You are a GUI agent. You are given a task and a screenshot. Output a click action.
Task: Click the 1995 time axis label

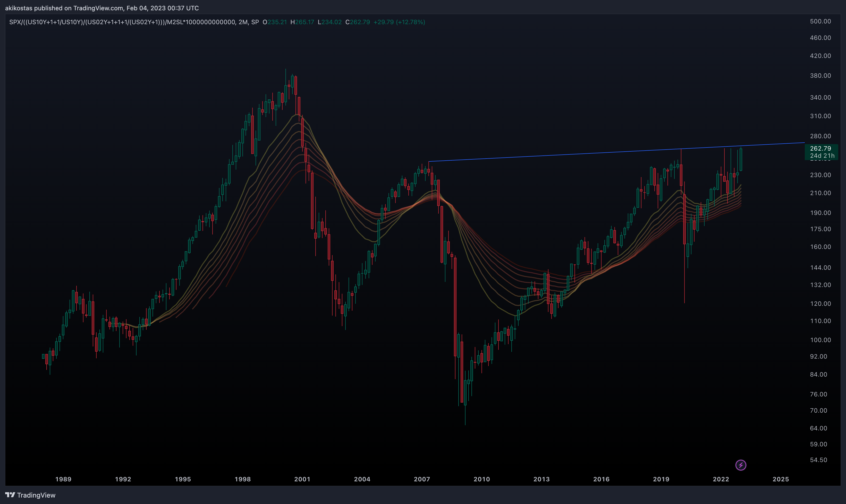[x=183, y=479]
